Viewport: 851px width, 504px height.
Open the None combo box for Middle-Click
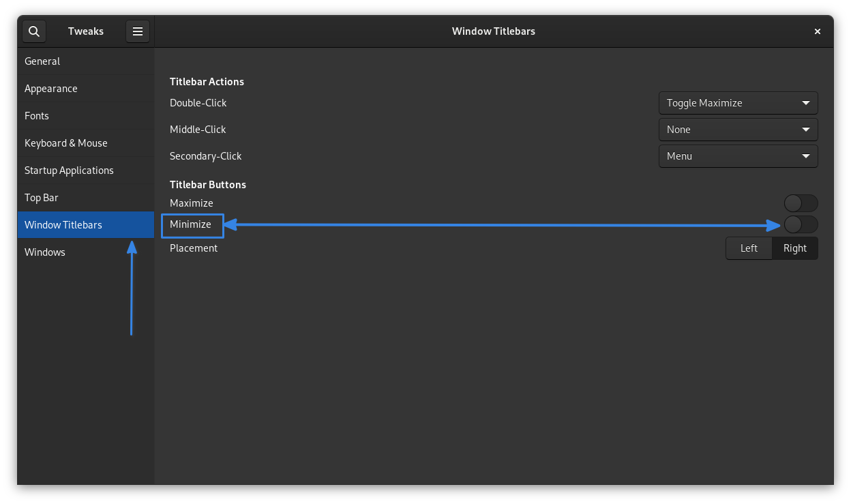[738, 130]
